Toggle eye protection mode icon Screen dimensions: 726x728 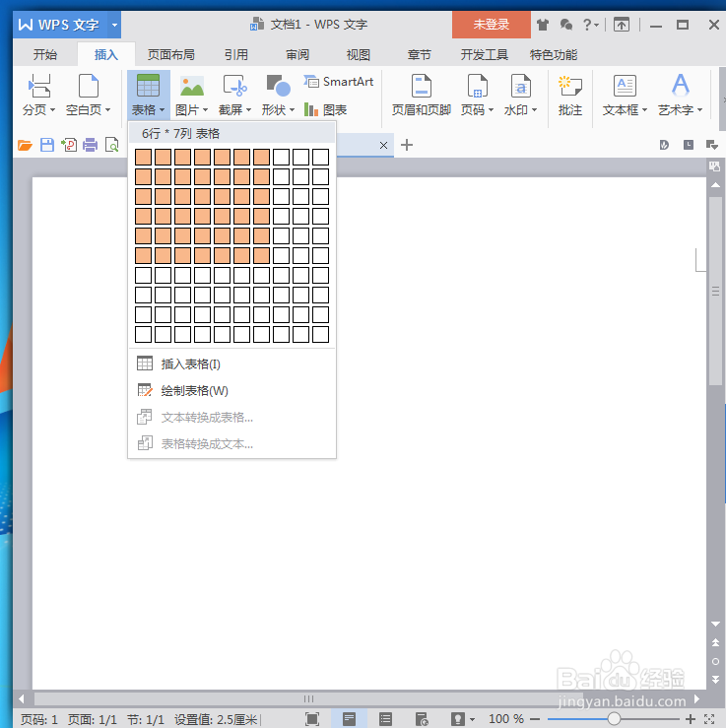(x=458, y=719)
